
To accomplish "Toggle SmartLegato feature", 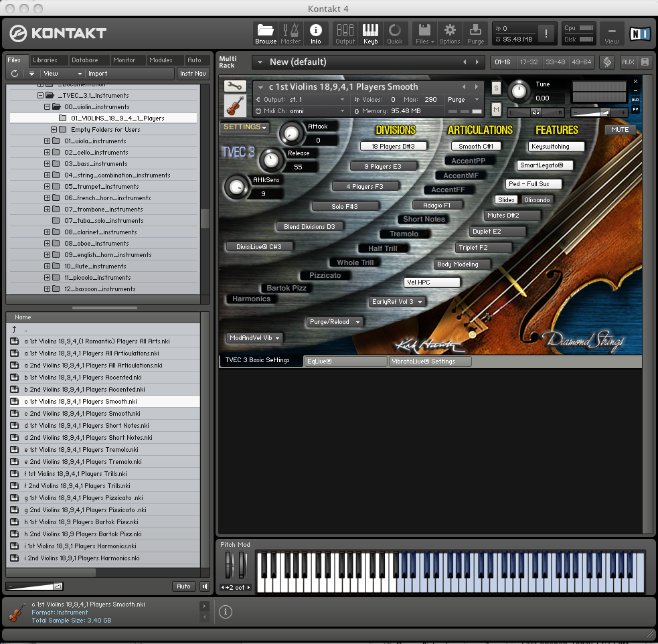I will click(545, 165).
